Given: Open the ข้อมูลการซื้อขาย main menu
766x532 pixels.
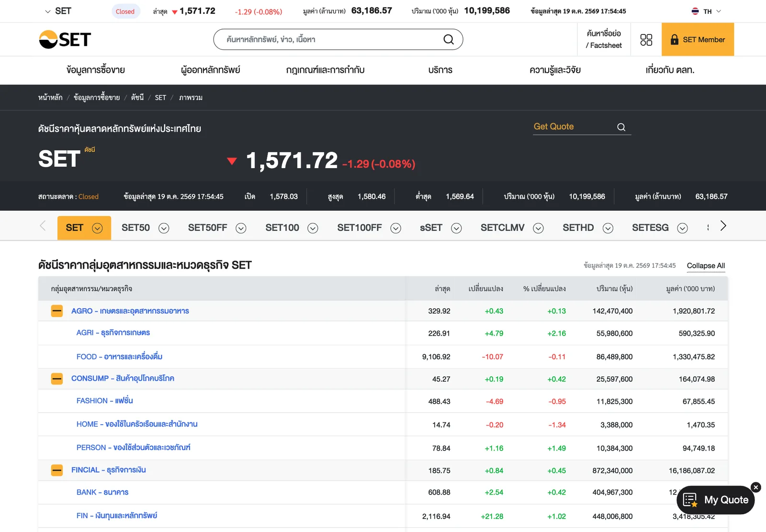Looking at the screenshot, I should [96, 70].
